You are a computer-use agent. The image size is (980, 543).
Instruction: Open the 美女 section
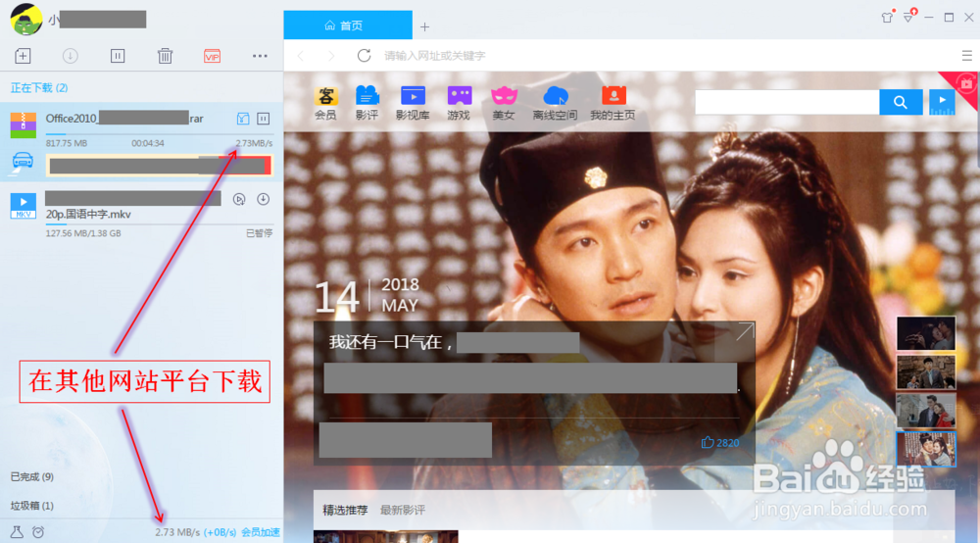click(x=504, y=103)
